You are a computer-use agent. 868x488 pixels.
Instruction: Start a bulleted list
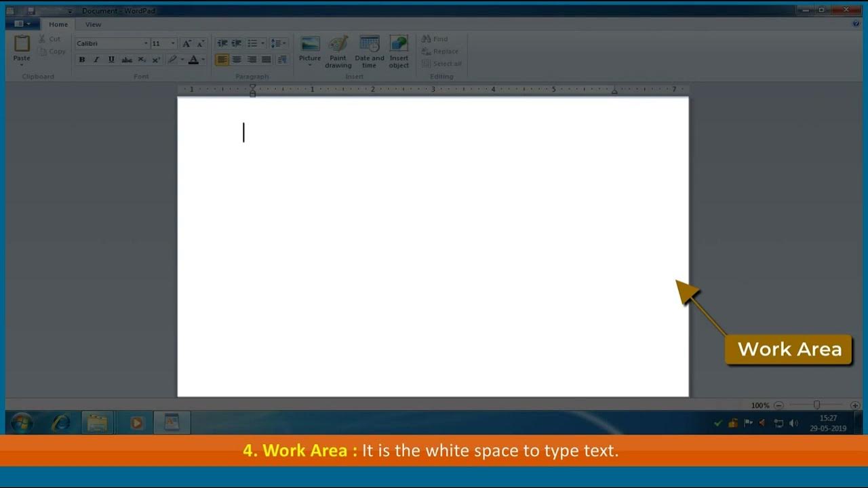[x=252, y=43]
